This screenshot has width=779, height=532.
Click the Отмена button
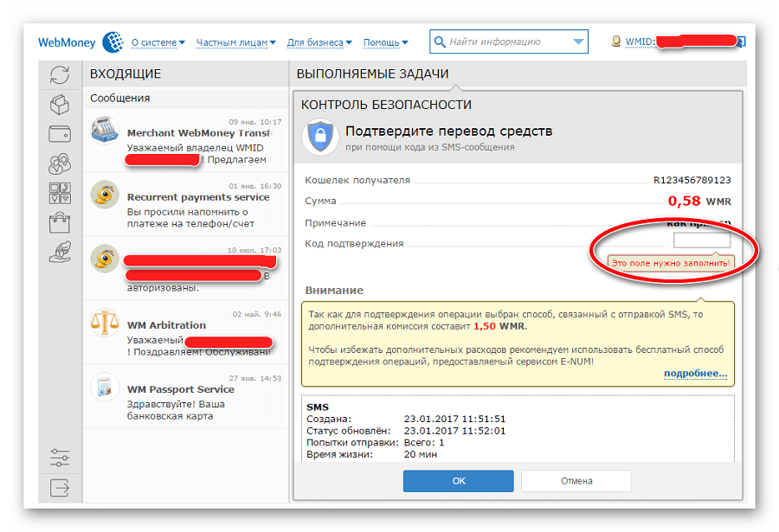tap(576, 481)
